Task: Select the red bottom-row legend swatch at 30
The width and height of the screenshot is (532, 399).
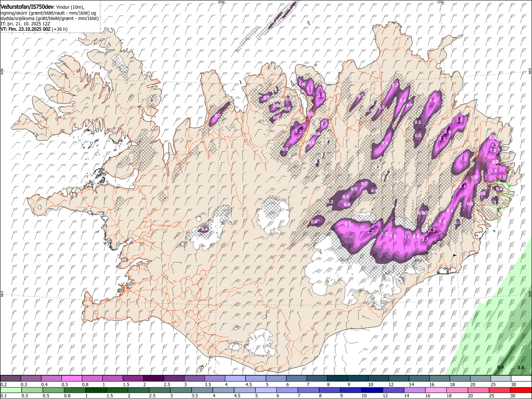Action: click(x=521, y=390)
